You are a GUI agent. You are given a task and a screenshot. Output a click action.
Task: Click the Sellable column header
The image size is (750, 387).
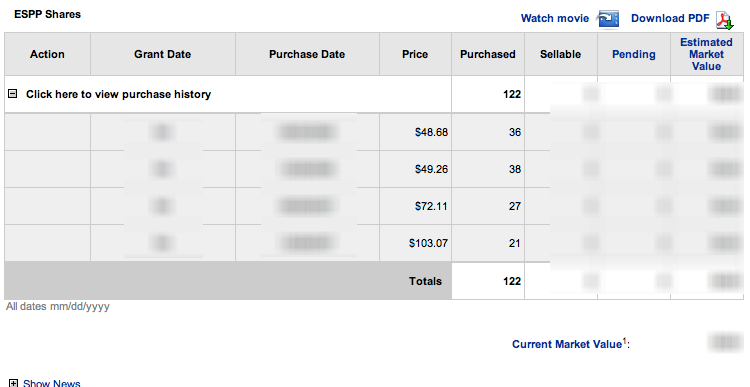[561, 55]
